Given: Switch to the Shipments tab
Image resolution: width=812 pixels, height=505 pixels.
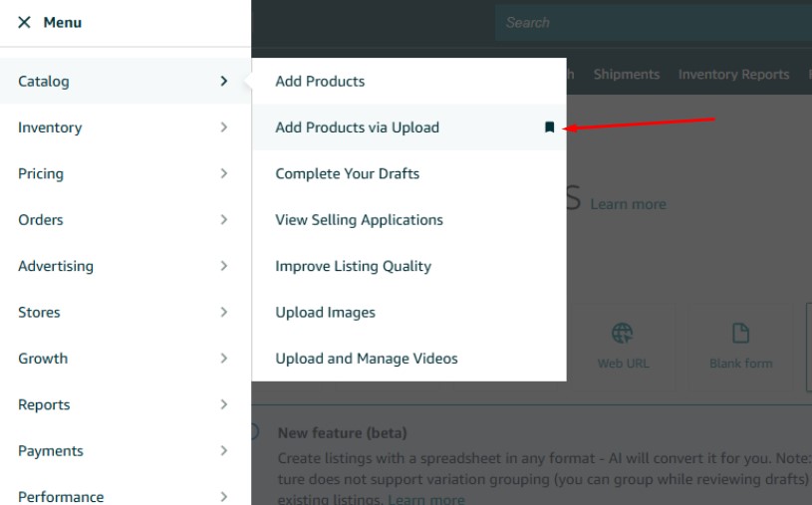Looking at the screenshot, I should click(x=627, y=74).
